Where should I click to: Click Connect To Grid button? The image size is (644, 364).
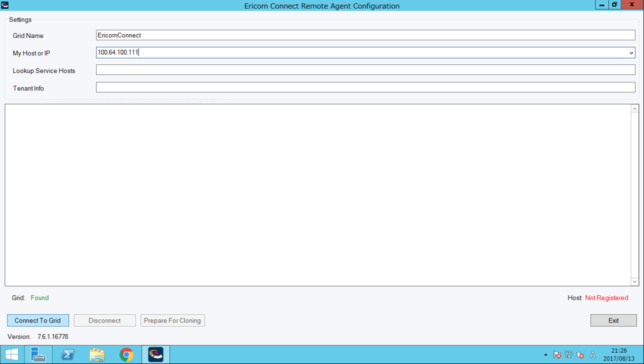[x=38, y=321]
